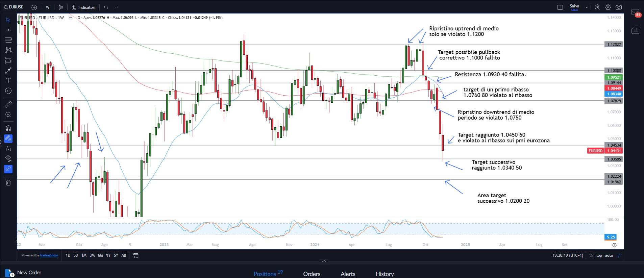Open the TradingView link
This screenshot has height=278, width=644.
pyautogui.click(x=49, y=255)
